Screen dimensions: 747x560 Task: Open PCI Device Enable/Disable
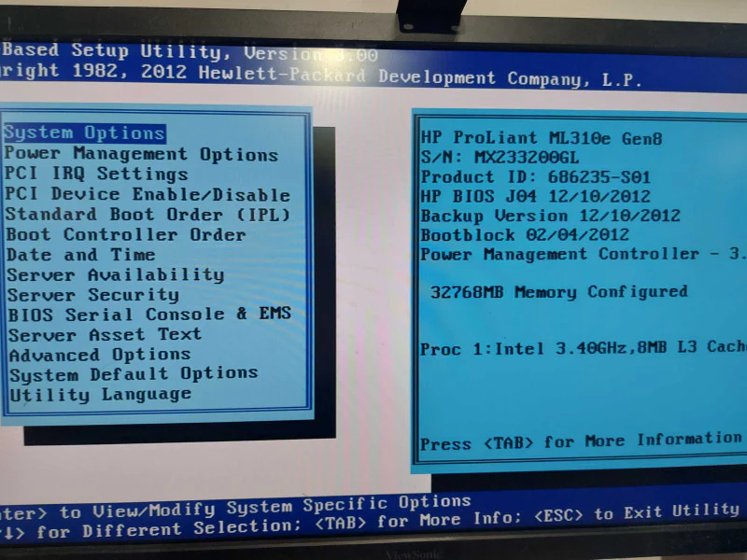click(148, 194)
